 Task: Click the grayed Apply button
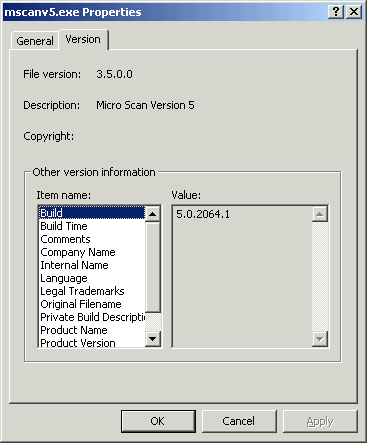click(x=320, y=421)
